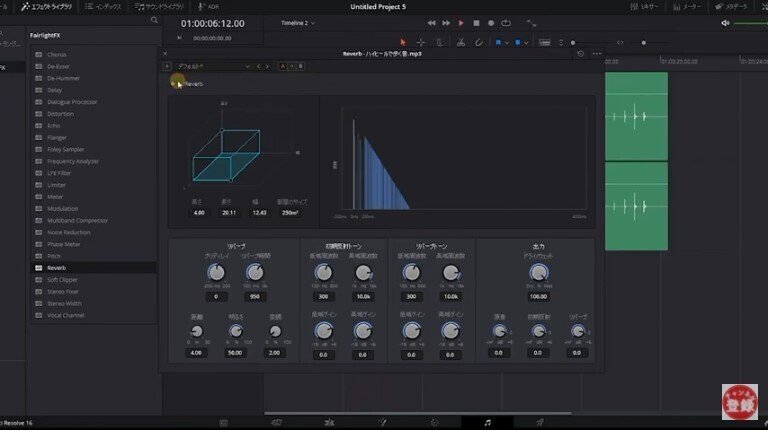Image resolution: width=768 pixels, height=431 pixels.
Task: Show the Meters panel from top bar
Action: pyautogui.click(x=687, y=6)
